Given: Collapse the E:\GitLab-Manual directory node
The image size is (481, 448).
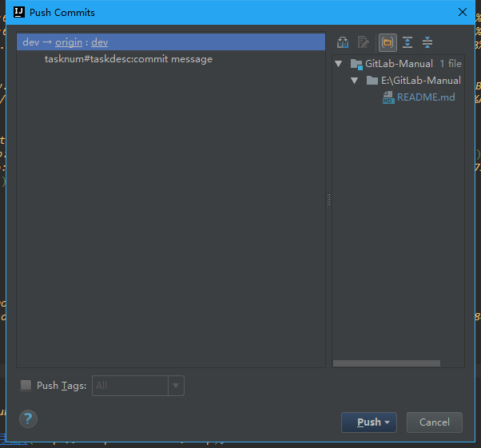Looking at the screenshot, I should (355, 81).
